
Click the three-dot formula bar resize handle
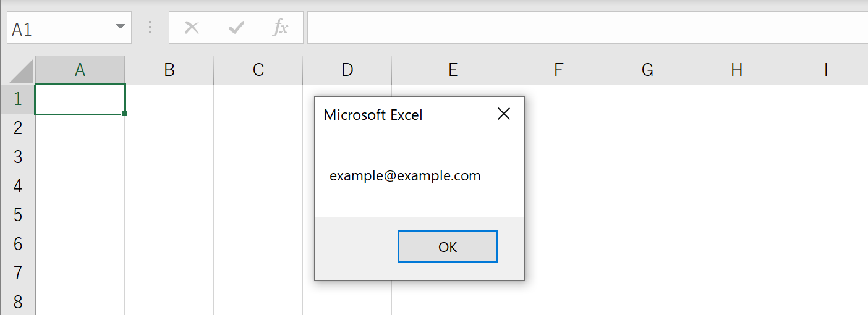click(x=150, y=28)
